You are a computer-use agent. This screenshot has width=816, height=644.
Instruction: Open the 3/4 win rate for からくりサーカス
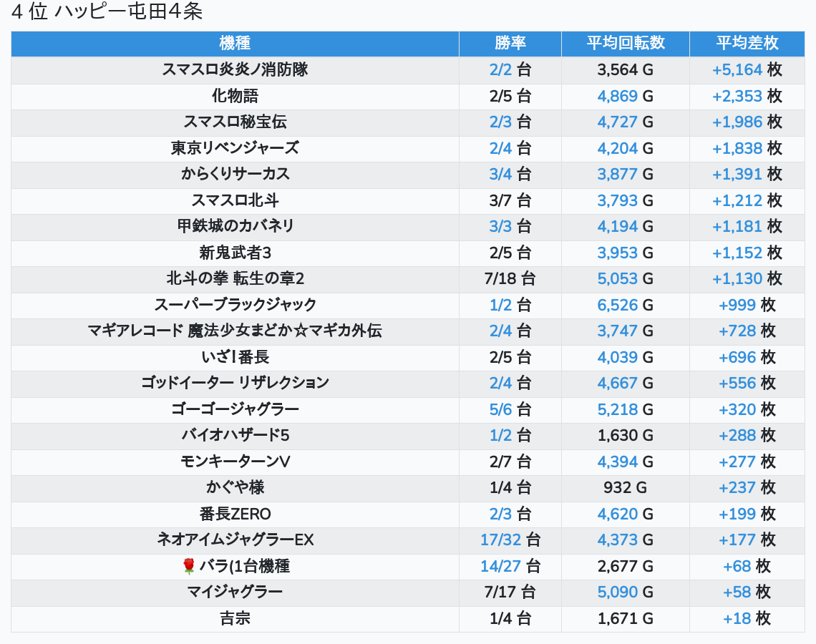(x=500, y=174)
